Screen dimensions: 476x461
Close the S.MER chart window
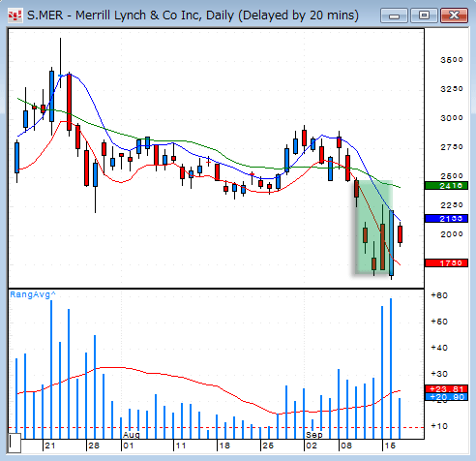pos(454,15)
